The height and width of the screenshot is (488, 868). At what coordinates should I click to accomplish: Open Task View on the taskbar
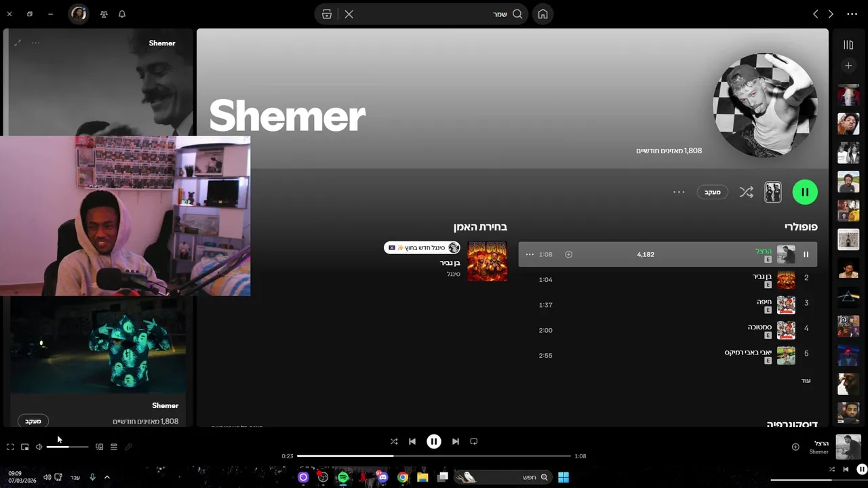(443, 477)
